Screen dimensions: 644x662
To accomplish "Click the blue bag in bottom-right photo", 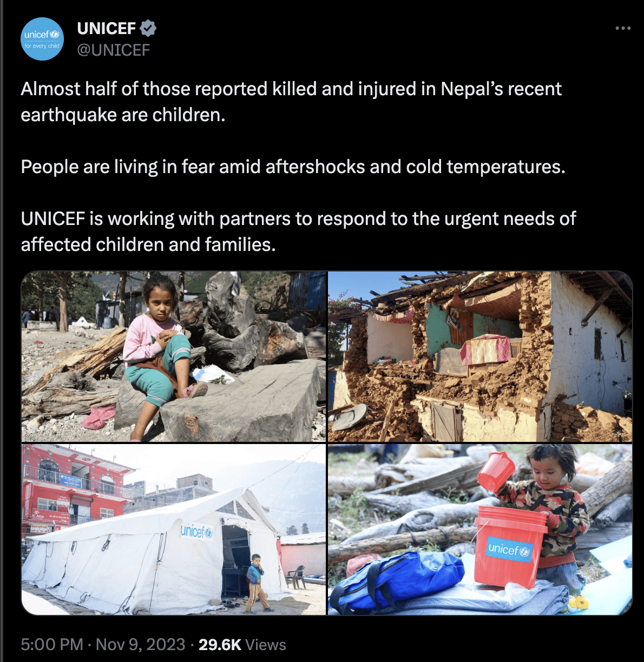I will 398,580.
